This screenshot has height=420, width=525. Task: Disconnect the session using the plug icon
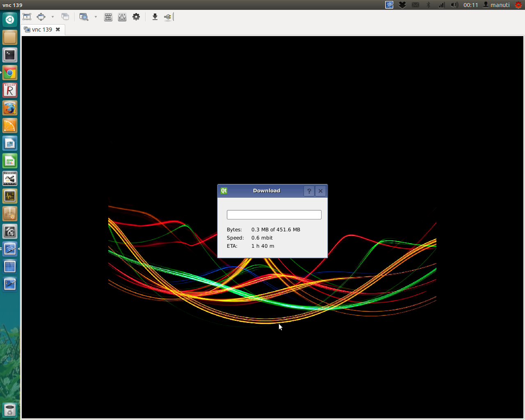tap(168, 17)
